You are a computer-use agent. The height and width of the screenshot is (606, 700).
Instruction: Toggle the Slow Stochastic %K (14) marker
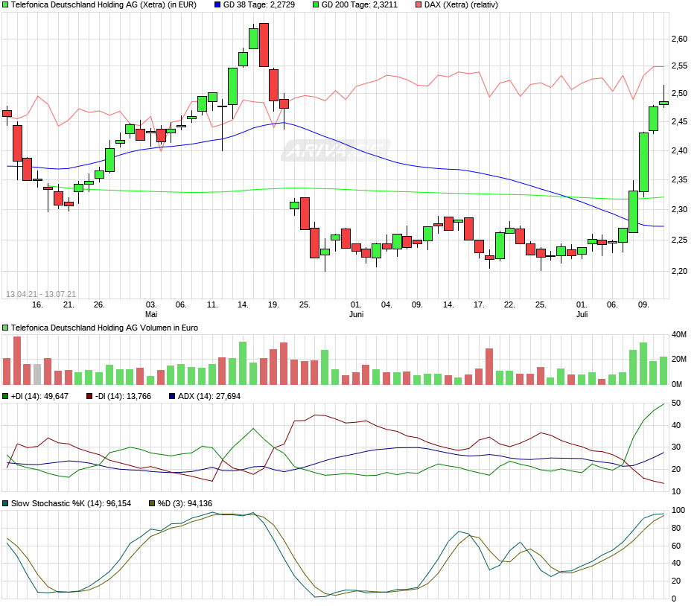(x=6, y=502)
